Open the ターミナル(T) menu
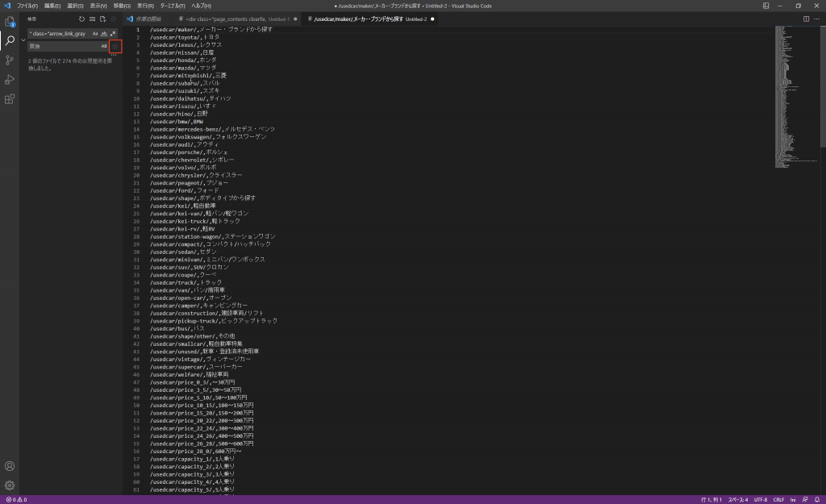Image resolution: width=826 pixels, height=504 pixels. click(x=173, y=6)
